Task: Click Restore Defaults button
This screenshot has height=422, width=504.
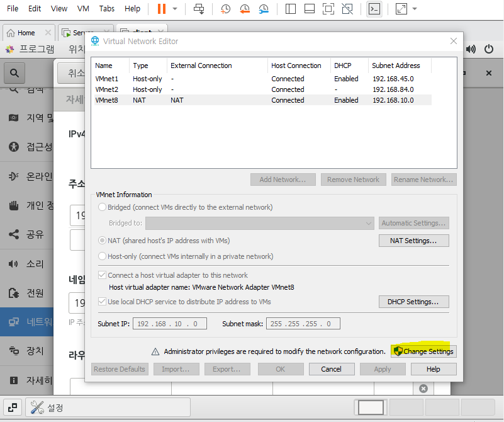Action: (120, 369)
